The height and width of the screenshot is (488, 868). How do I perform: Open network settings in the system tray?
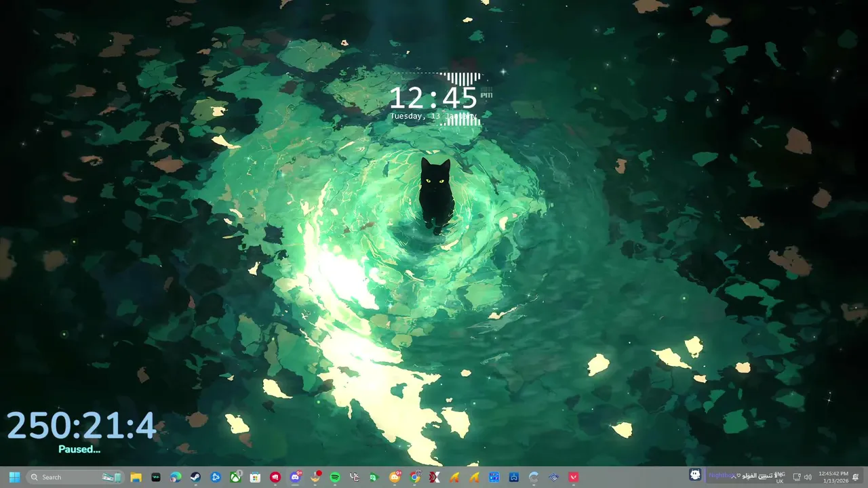pyautogui.click(x=797, y=477)
